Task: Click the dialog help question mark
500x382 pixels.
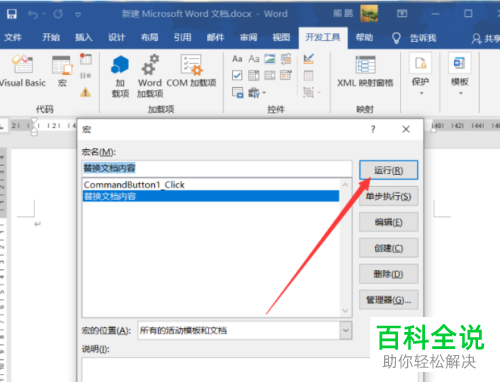Action: pos(373,129)
